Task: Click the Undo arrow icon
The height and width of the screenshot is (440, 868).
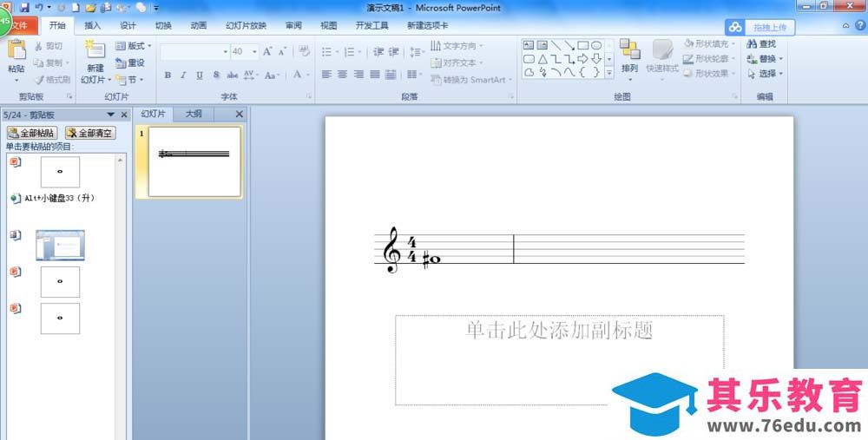Action: [39, 8]
